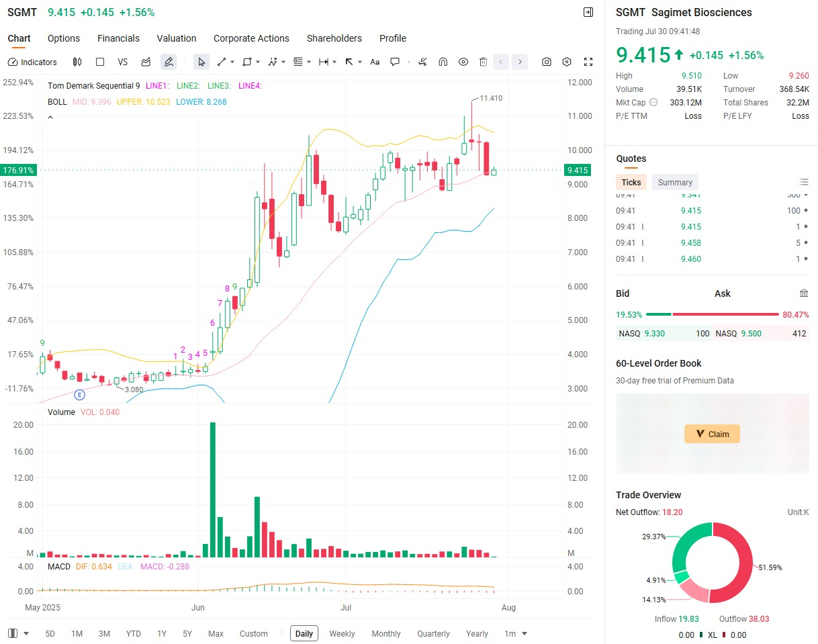Viewport: 818px width, 644px height.
Task: Select the range measure tool
Action: click(x=324, y=62)
